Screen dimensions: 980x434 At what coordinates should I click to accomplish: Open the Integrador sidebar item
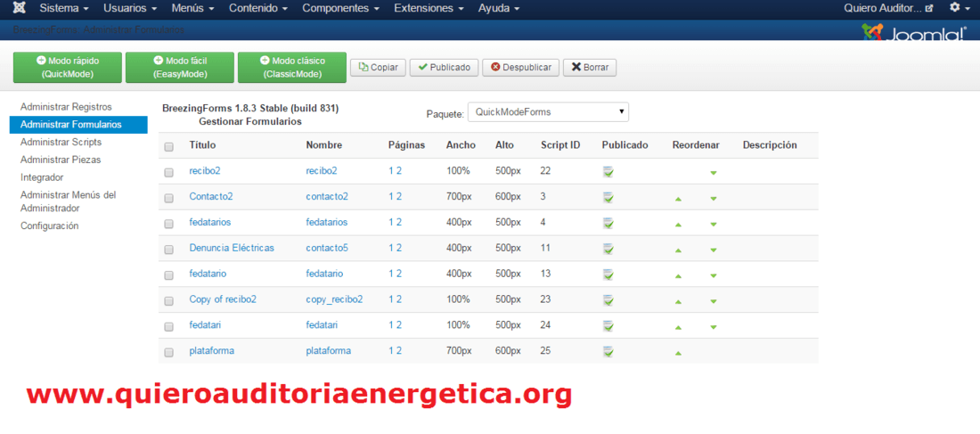pyautogui.click(x=42, y=177)
